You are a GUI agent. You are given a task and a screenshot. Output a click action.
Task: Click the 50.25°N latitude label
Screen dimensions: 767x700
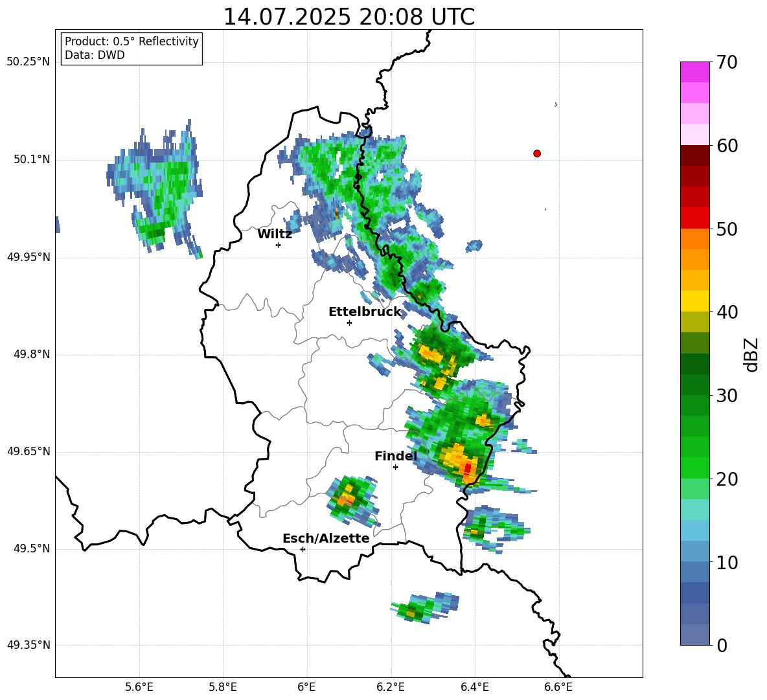29,62
